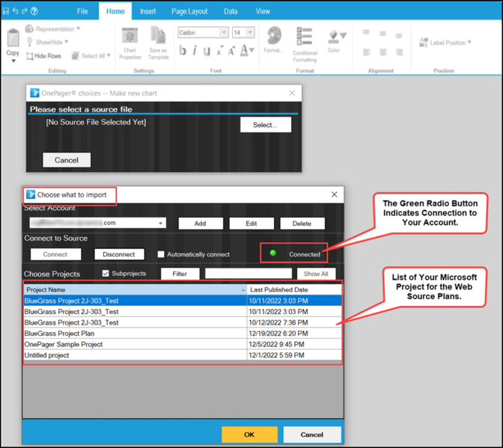The image size is (503, 448).
Task: Switch to the View tab
Action: point(263,11)
